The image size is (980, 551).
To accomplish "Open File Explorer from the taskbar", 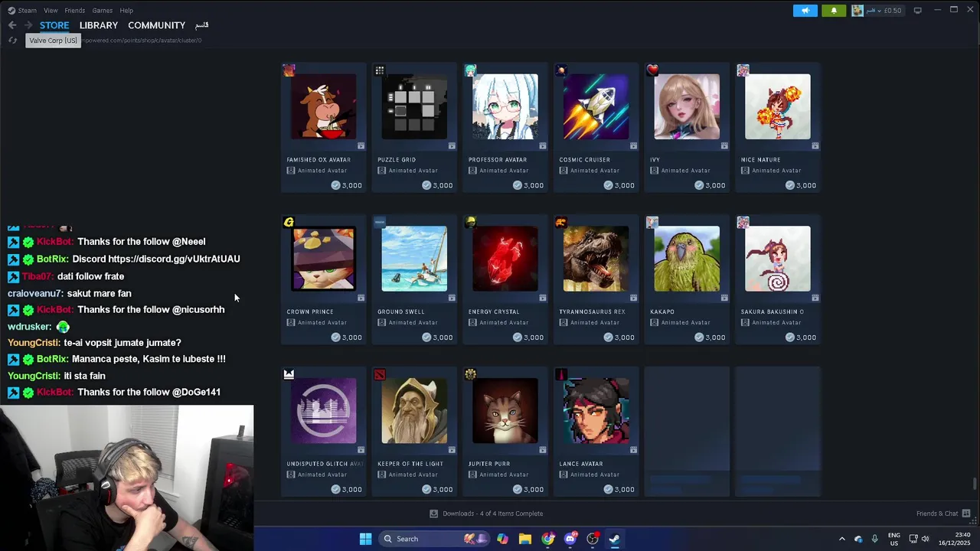I will [525, 539].
